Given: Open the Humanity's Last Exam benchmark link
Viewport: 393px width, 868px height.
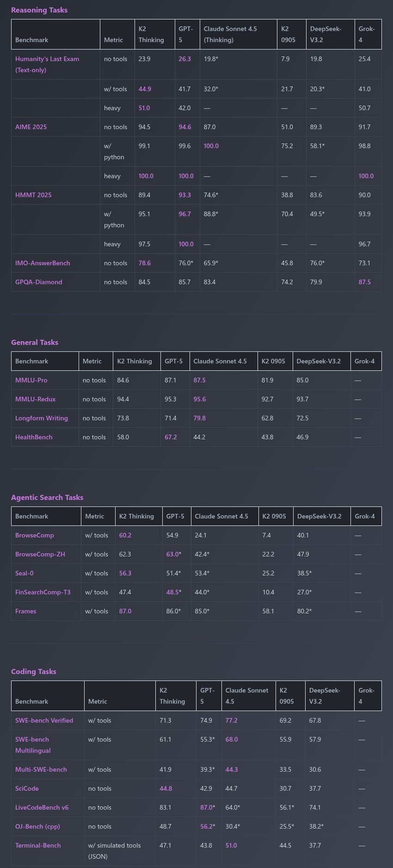Looking at the screenshot, I should [x=47, y=59].
